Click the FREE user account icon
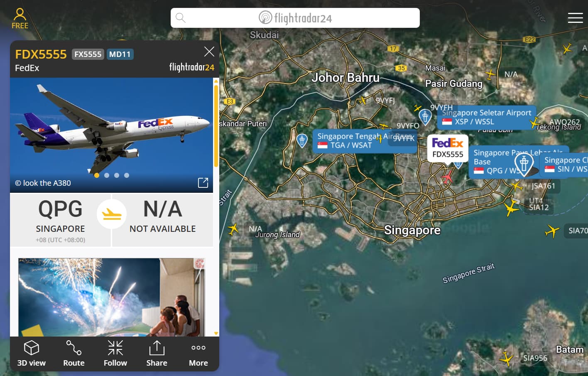 coord(20,18)
